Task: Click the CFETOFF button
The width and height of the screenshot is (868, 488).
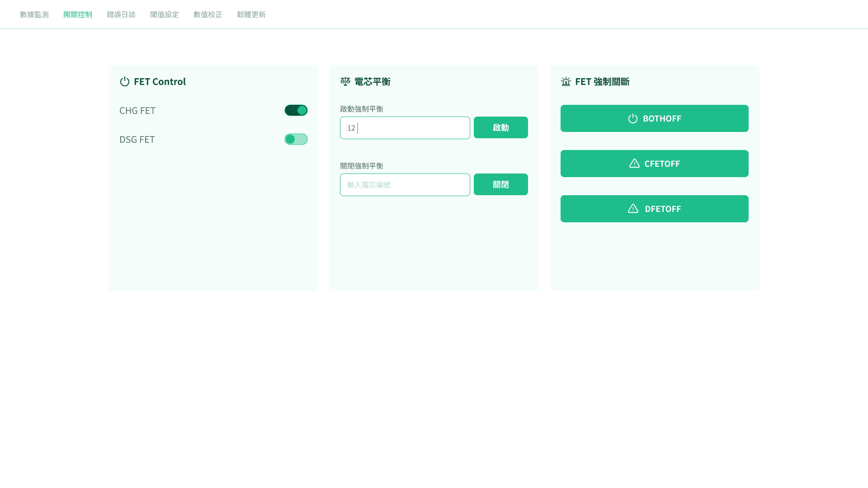Action: point(654,164)
